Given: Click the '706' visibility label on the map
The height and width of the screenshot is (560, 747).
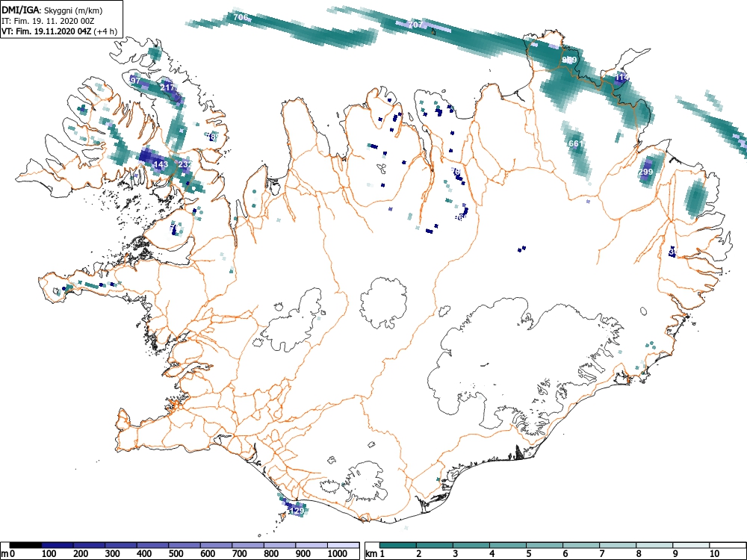Looking at the screenshot, I should 241,17.
